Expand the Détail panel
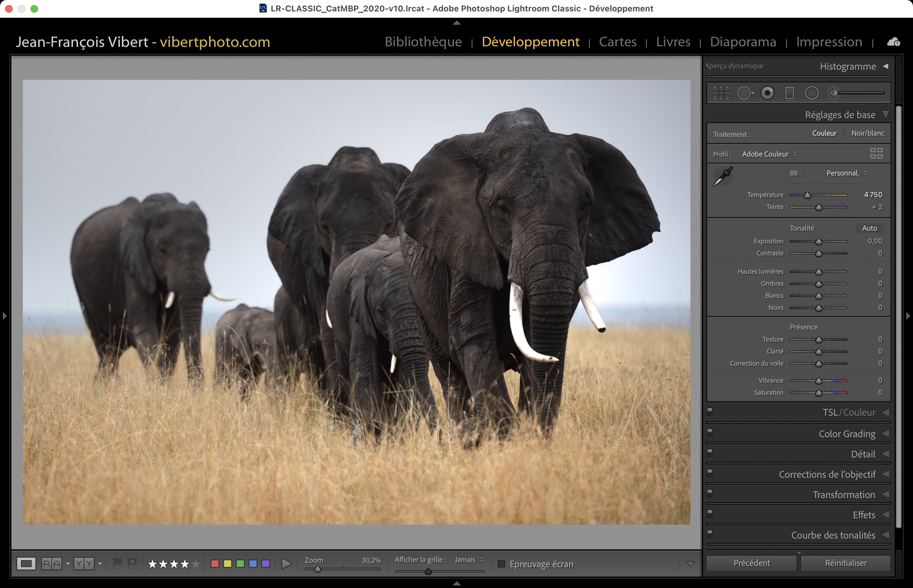Viewport: 913px width, 588px height. (863, 454)
